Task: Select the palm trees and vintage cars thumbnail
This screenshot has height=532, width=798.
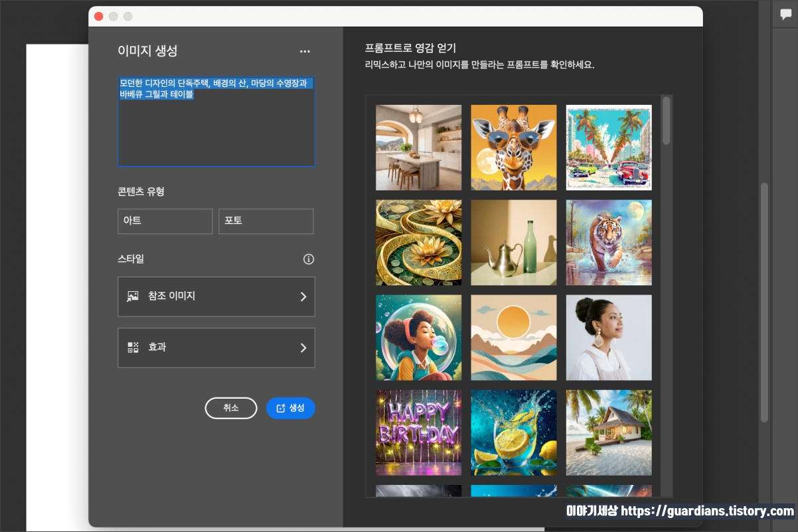Action: [x=609, y=147]
